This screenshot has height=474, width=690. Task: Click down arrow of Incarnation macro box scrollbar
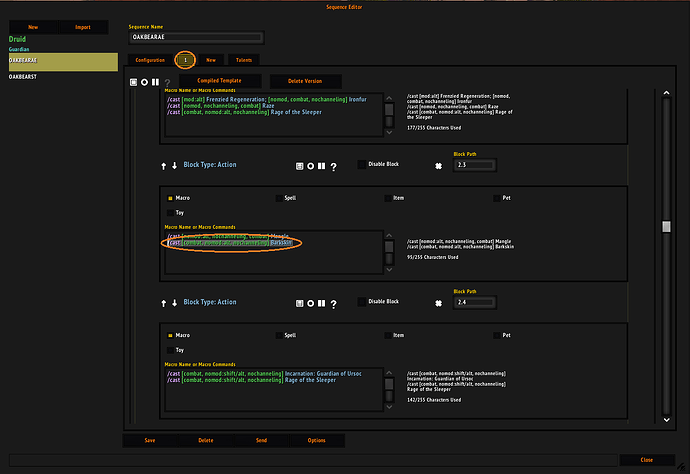pyautogui.click(x=389, y=407)
